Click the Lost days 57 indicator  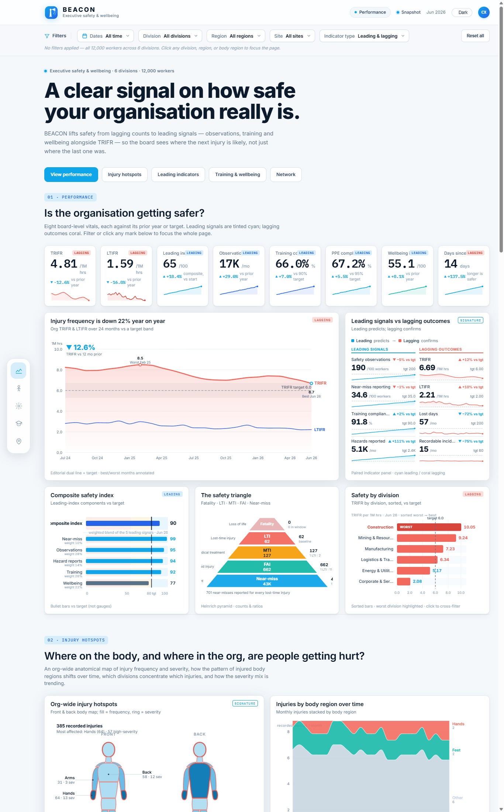(x=451, y=423)
